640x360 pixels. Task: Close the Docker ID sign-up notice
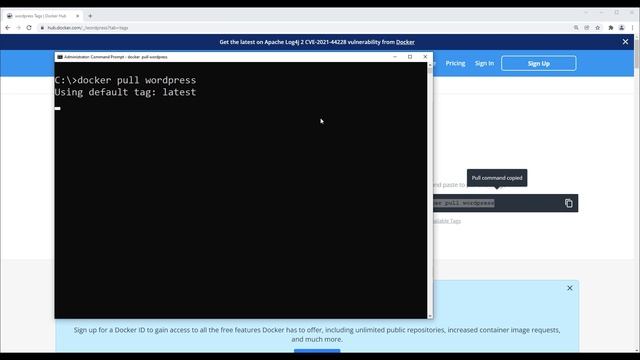point(570,288)
